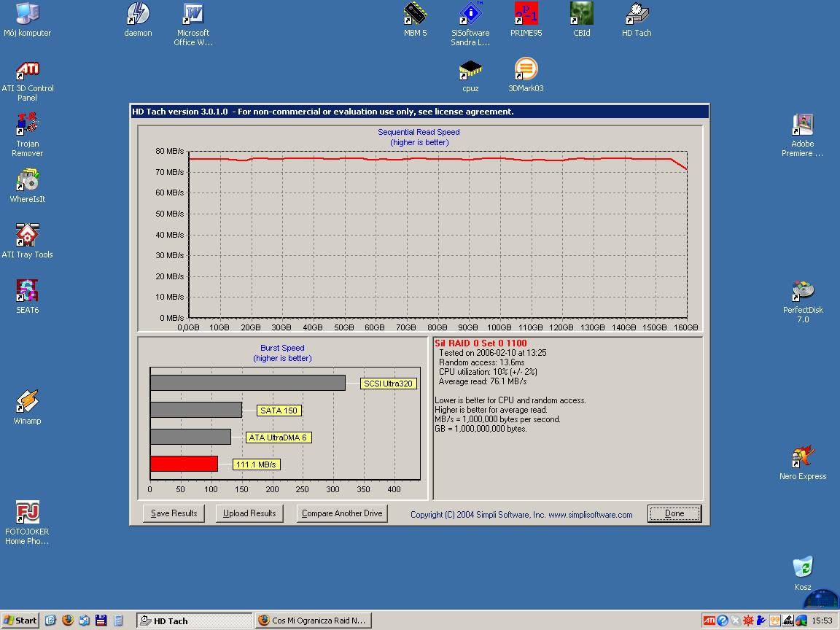Open the 3DMark03 desktop shortcut
The height and width of the screenshot is (630, 840).
pyautogui.click(x=526, y=76)
